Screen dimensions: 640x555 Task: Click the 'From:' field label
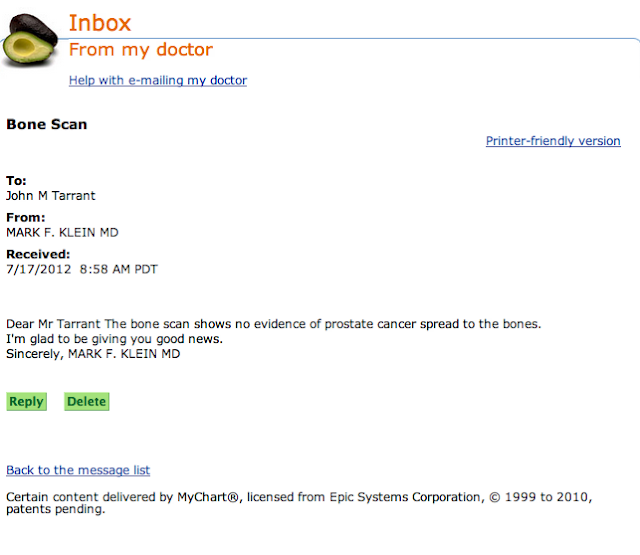click(26, 217)
